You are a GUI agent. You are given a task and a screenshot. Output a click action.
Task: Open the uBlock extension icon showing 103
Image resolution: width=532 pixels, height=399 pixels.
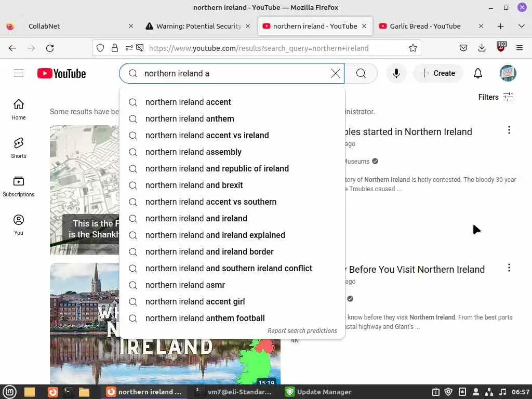pos(501,47)
